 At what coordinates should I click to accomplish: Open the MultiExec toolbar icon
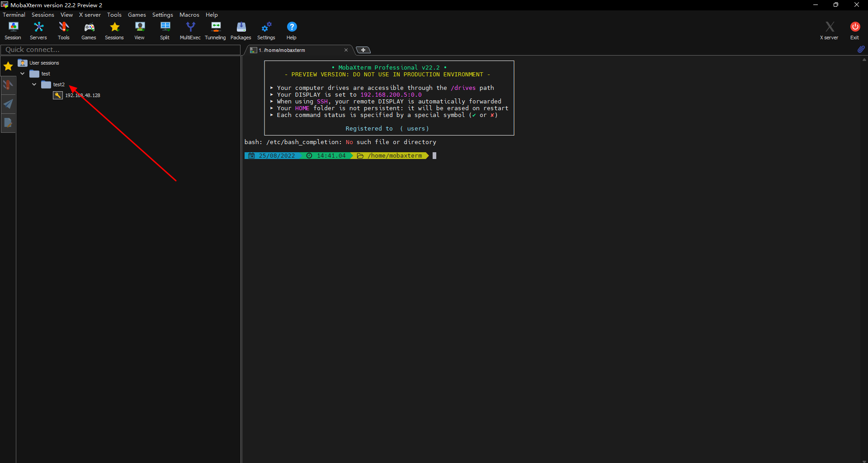190,30
